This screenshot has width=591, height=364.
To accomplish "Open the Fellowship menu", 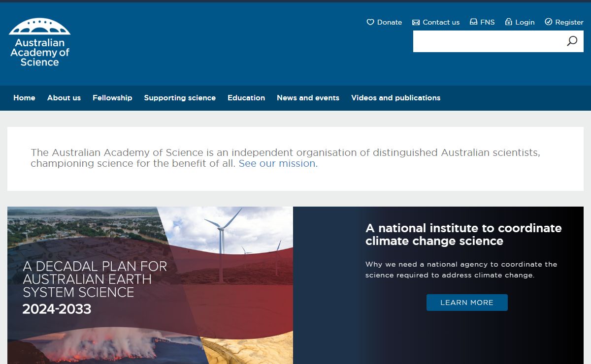I will pyautogui.click(x=112, y=98).
